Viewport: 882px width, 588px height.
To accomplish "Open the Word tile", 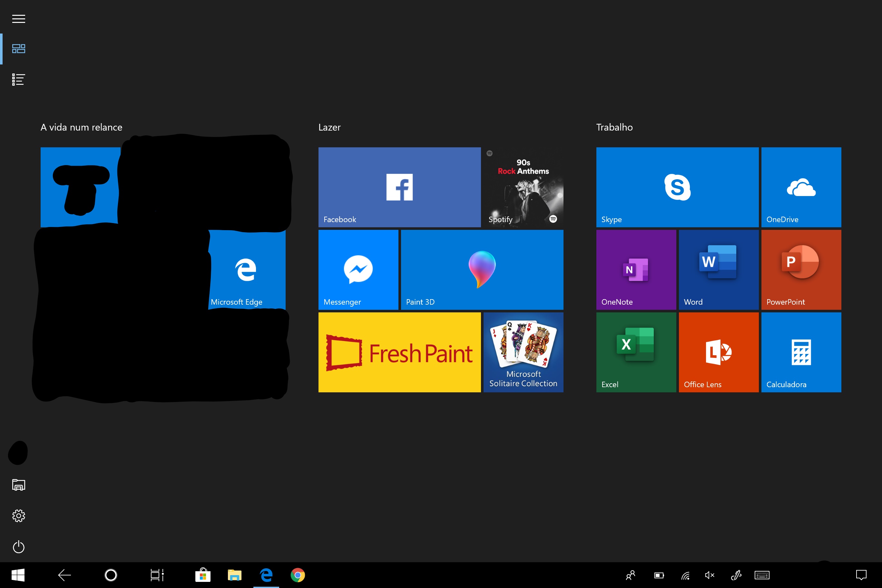I will tap(719, 269).
